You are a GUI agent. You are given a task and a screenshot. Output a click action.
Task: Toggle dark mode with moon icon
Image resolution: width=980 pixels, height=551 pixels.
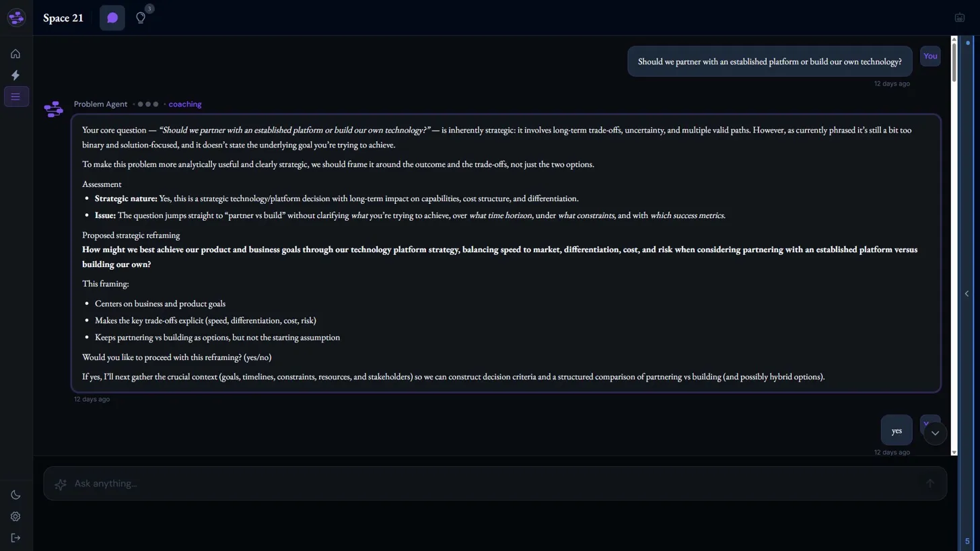tap(15, 495)
